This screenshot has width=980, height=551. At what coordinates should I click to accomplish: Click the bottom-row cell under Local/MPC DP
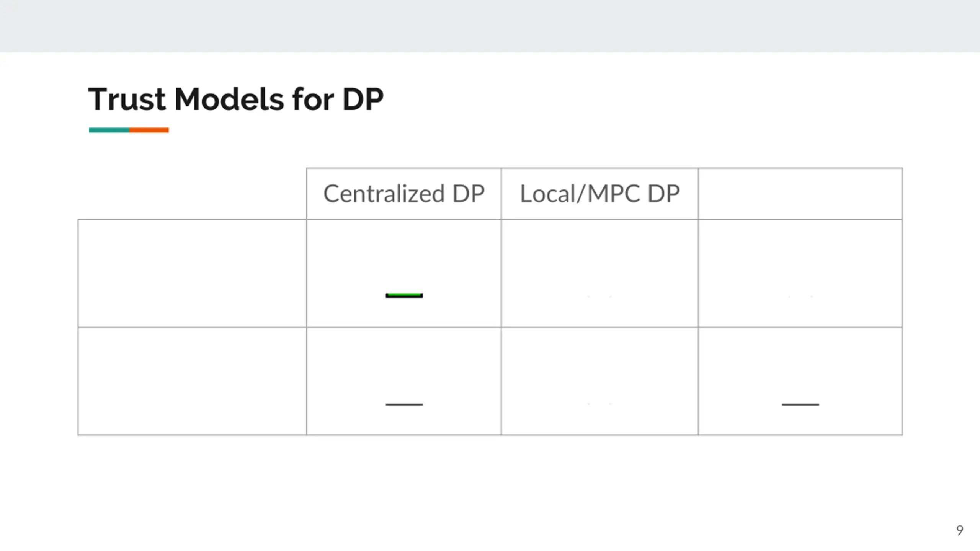599,381
